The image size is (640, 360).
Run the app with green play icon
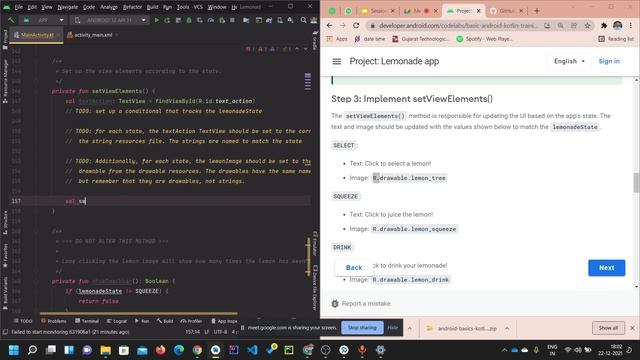click(156, 20)
